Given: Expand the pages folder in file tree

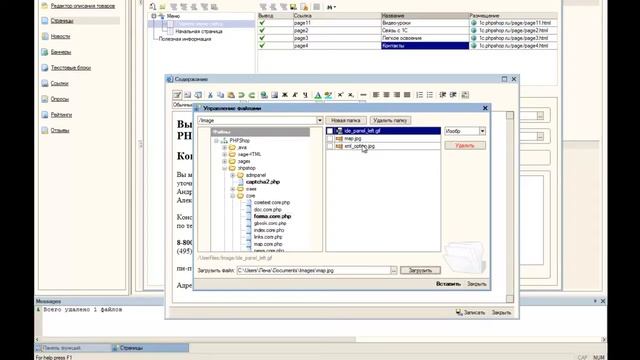Looking at the screenshot, I should click(224, 161).
